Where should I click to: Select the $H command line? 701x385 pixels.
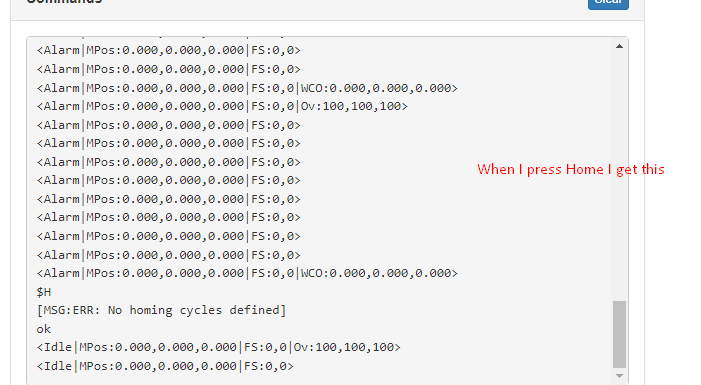44,292
